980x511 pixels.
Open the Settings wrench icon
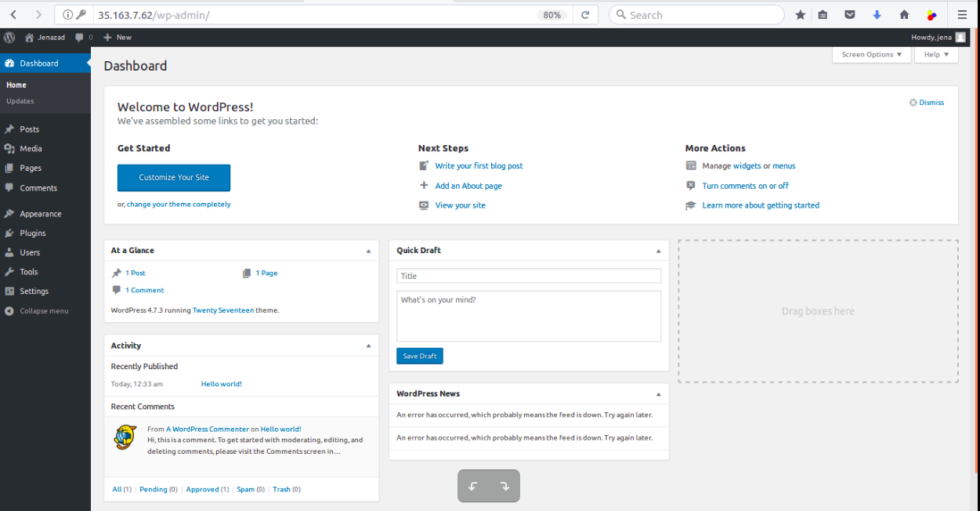pyautogui.click(x=12, y=291)
